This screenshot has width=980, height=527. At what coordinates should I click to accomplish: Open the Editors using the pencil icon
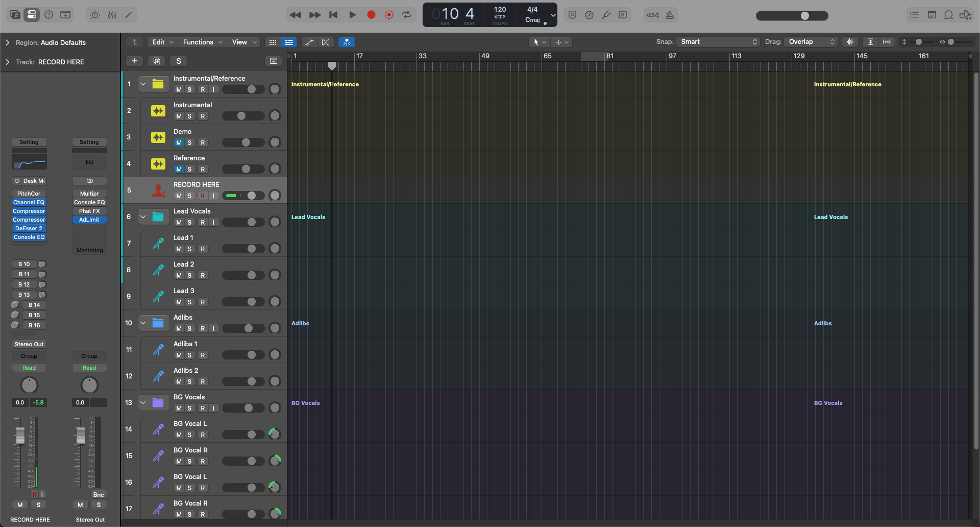(x=128, y=15)
